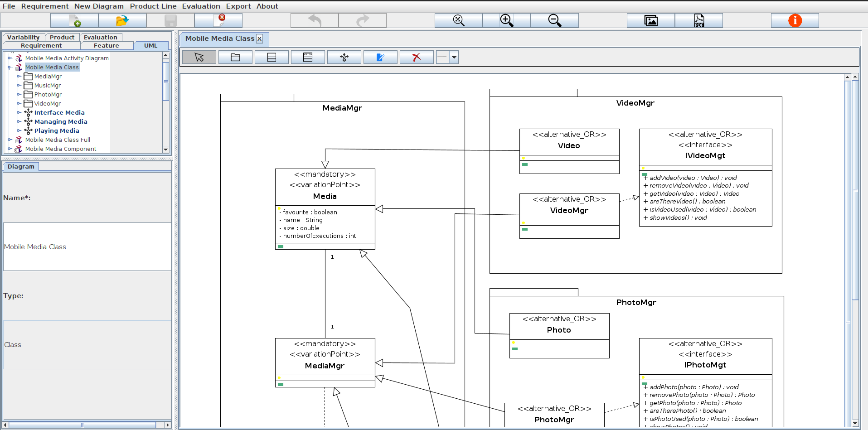This screenshot has width=868, height=430.
Task: Select the class creation tool
Action: click(x=271, y=57)
